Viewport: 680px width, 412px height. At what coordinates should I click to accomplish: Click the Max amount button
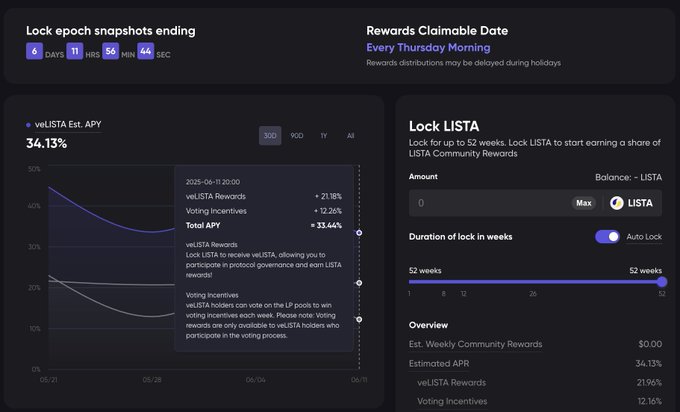point(584,203)
